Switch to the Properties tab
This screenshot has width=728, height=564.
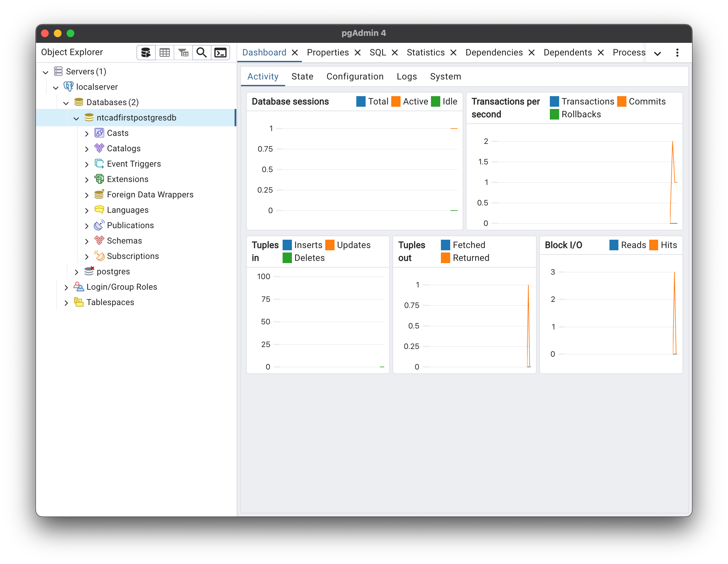click(x=328, y=52)
